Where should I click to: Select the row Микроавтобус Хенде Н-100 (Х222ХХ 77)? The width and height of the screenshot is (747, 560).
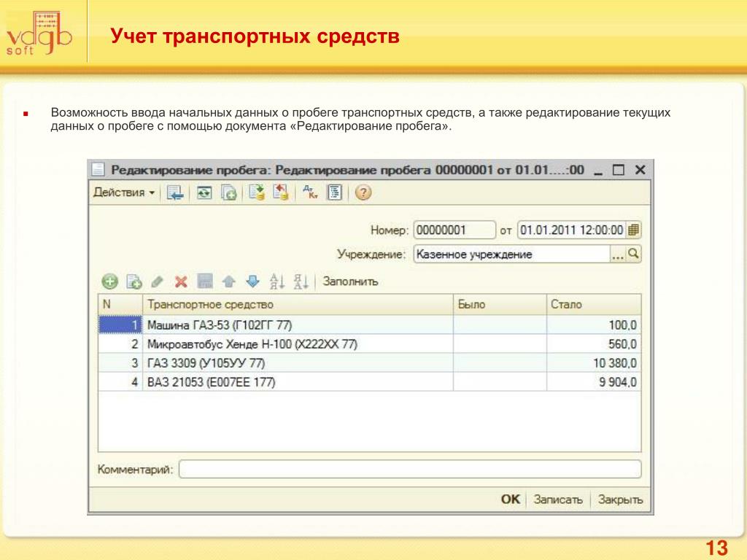(x=369, y=344)
